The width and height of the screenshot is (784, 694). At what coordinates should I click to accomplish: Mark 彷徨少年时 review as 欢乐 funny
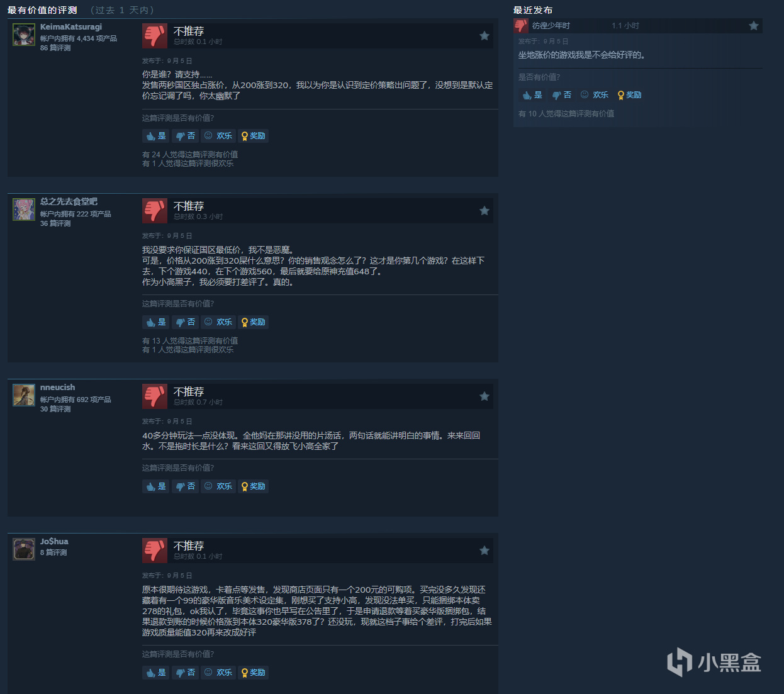(595, 95)
